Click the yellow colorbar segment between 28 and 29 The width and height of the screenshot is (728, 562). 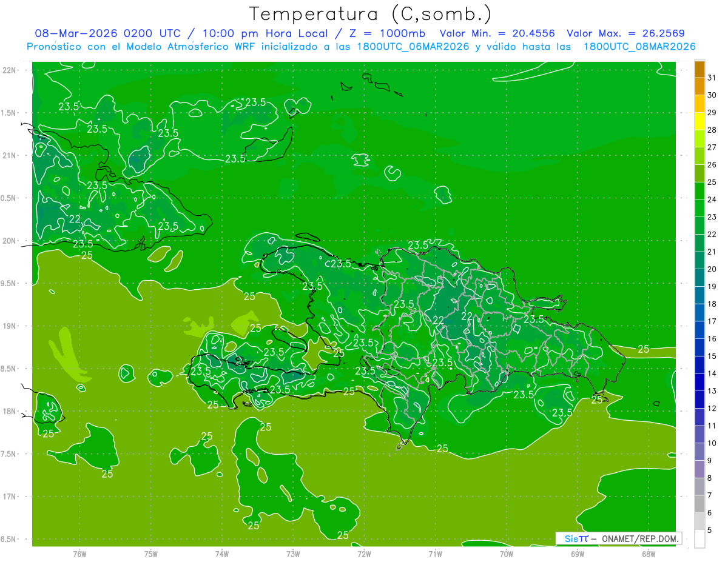(x=699, y=121)
